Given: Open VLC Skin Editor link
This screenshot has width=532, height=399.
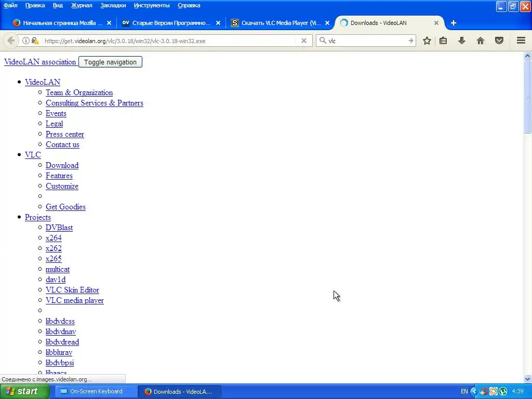Looking at the screenshot, I should pyautogui.click(x=72, y=290).
